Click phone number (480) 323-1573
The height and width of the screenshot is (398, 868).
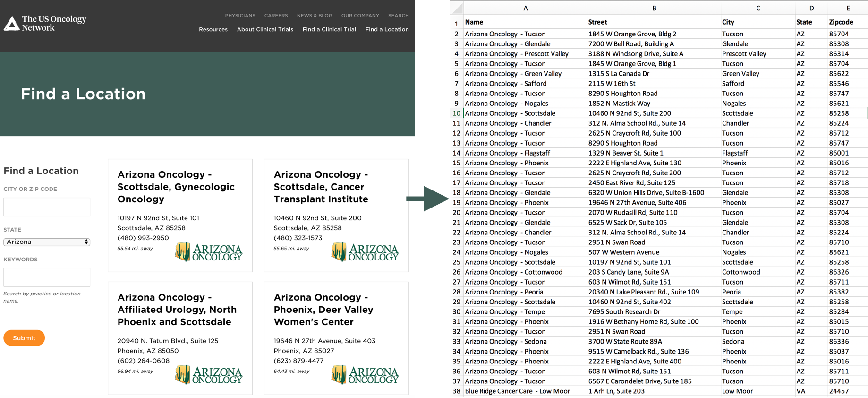(x=298, y=238)
